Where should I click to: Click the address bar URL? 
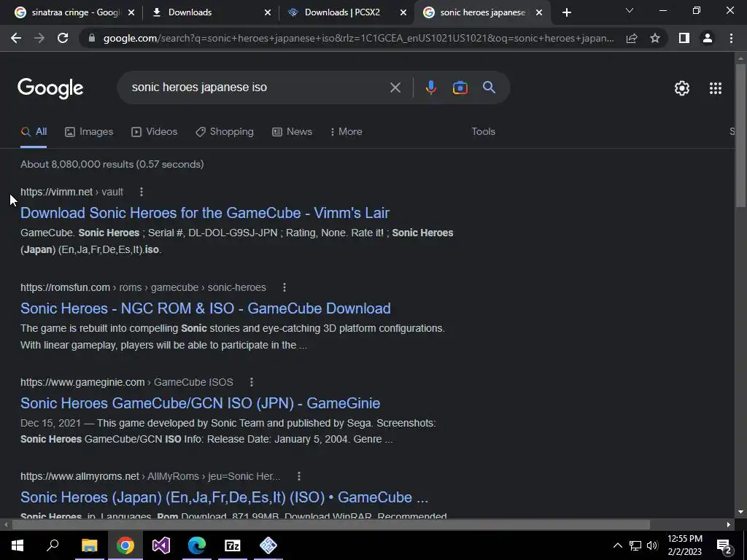tap(358, 38)
